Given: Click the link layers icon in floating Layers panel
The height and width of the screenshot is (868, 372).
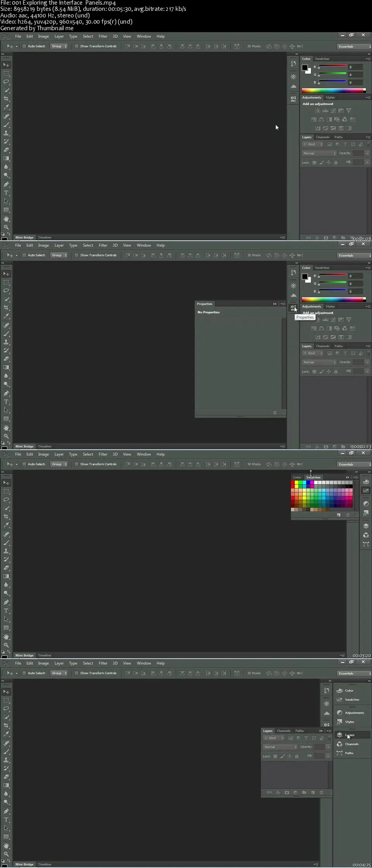Looking at the screenshot, I should pyautogui.click(x=269, y=792).
